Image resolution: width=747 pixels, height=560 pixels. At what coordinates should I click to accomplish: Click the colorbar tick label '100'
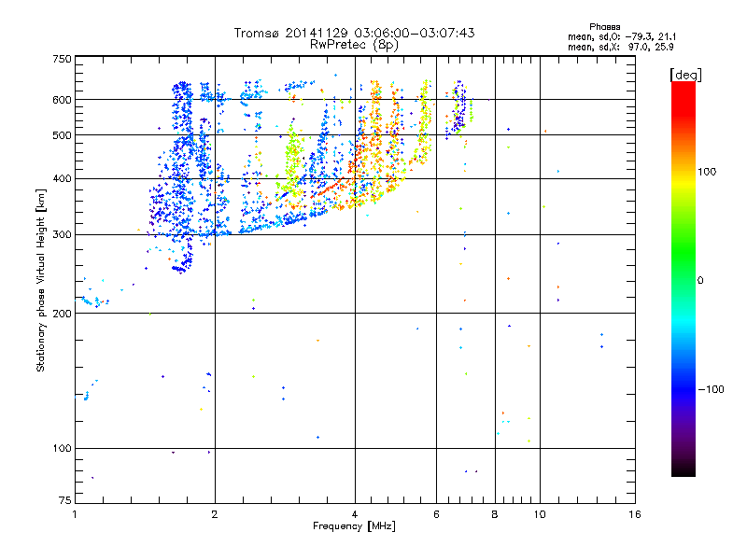pyautogui.click(x=707, y=172)
